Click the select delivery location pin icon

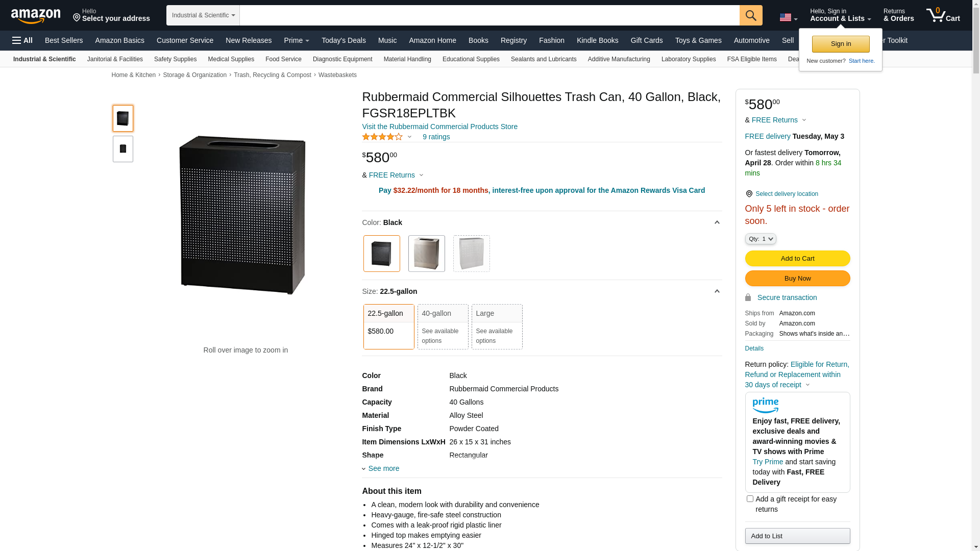coord(749,194)
